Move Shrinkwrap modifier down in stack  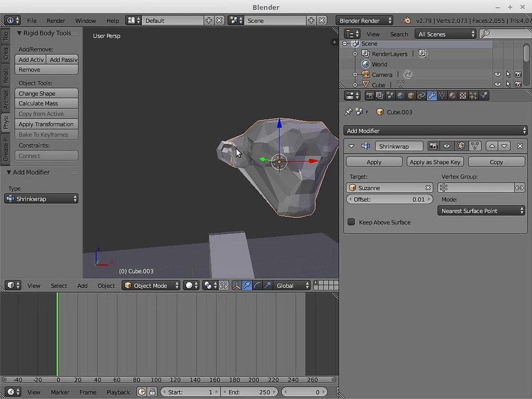(504, 146)
